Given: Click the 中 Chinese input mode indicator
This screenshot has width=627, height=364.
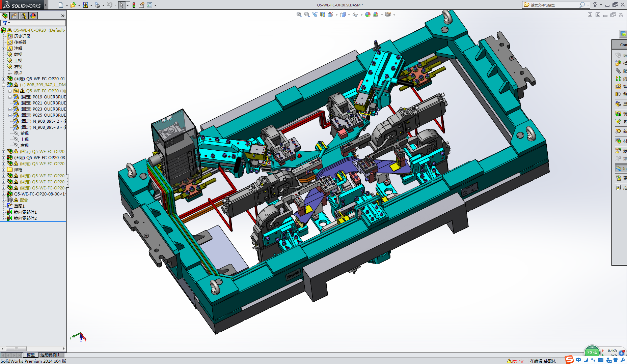Looking at the screenshot, I should point(578,360).
